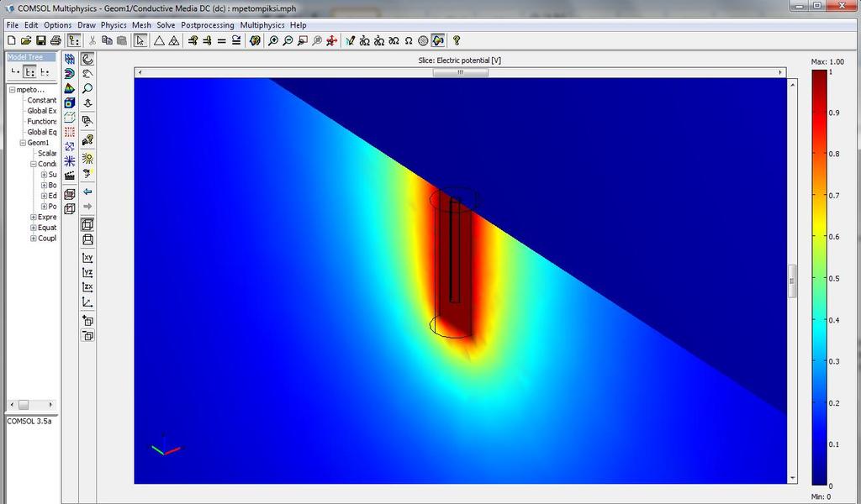The height and width of the screenshot is (504, 861).
Task: Click the Model Tree panel header
Action: (x=31, y=57)
